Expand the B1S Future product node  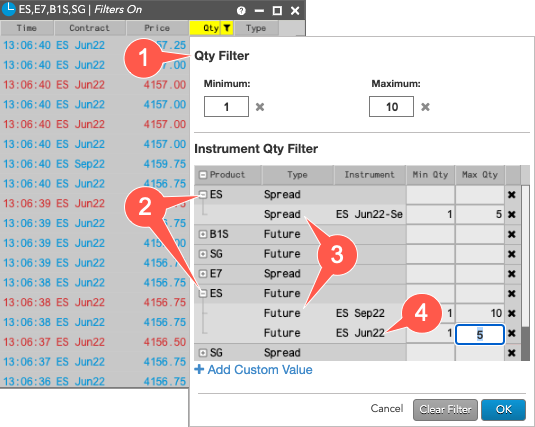(x=203, y=234)
